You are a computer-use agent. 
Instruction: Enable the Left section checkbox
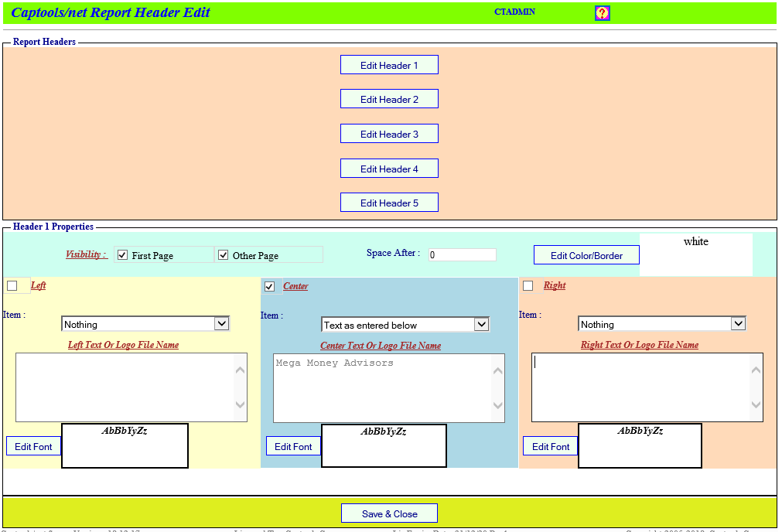pyautogui.click(x=12, y=286)
